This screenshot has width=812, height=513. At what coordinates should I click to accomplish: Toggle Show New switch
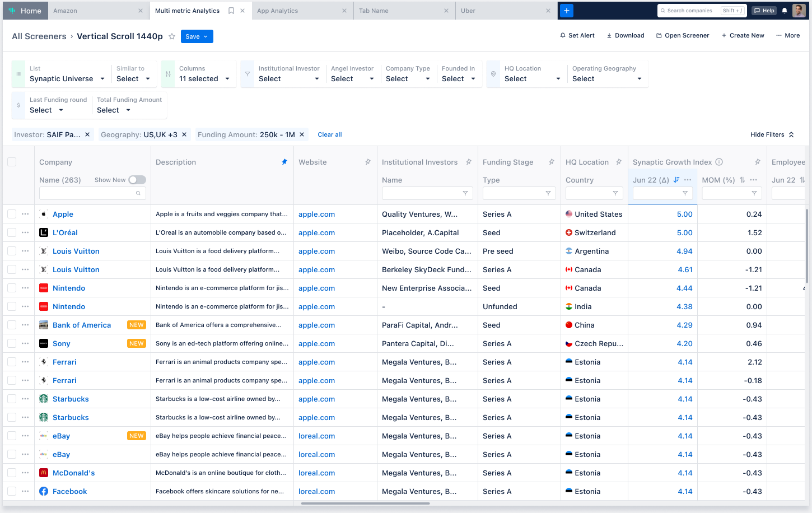pyautogui.click(x=137, y=180)
